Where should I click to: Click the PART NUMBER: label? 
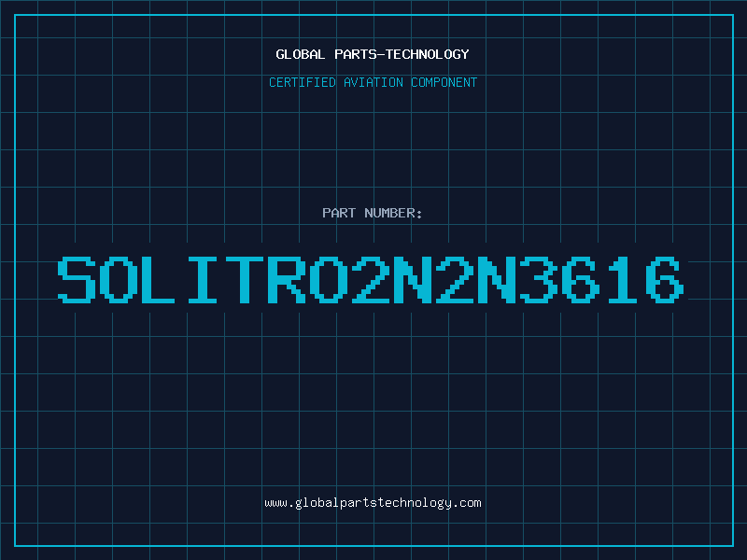tap(373, 213)
